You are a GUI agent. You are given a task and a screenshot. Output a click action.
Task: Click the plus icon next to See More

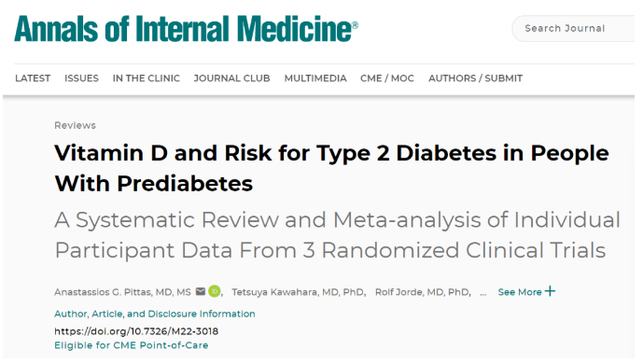(x=550, y=291)
